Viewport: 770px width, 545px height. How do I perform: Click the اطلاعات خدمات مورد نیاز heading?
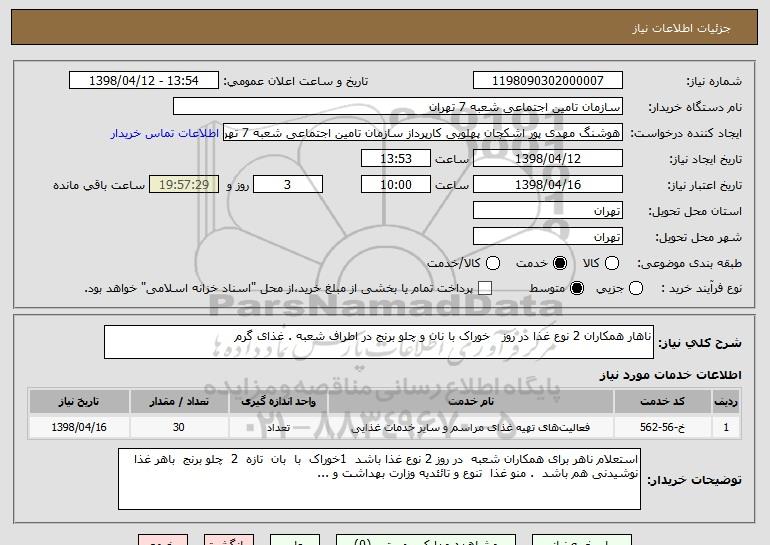[x=670, y=375]
